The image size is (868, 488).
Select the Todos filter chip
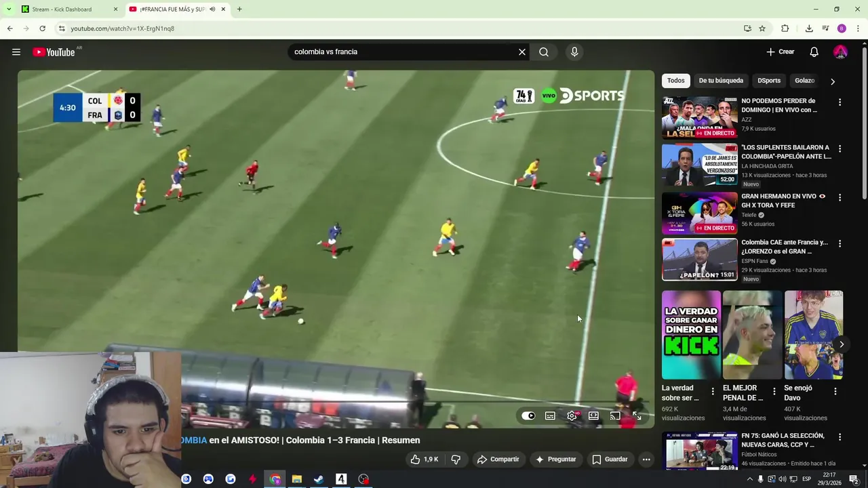point(676,81)
